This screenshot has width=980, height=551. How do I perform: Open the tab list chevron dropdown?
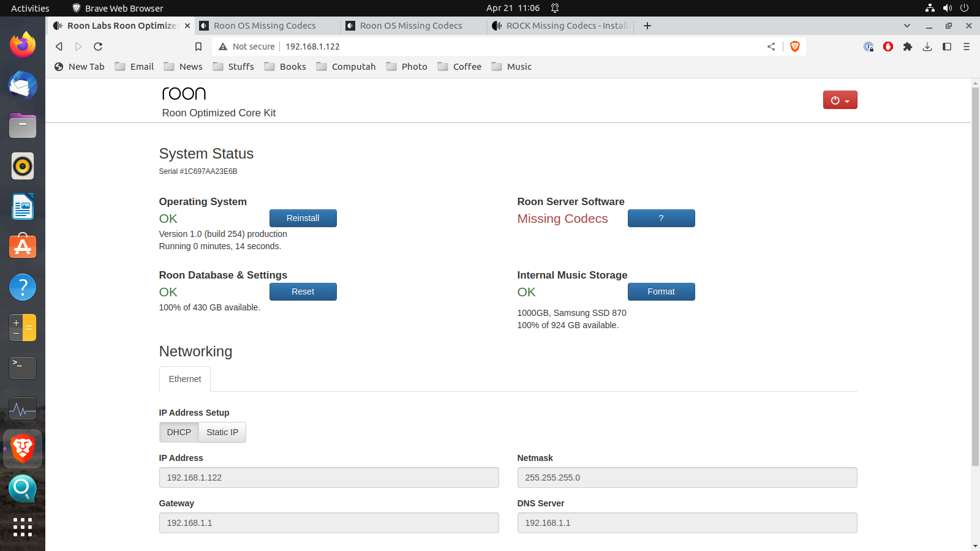click(x=907, y=26)
